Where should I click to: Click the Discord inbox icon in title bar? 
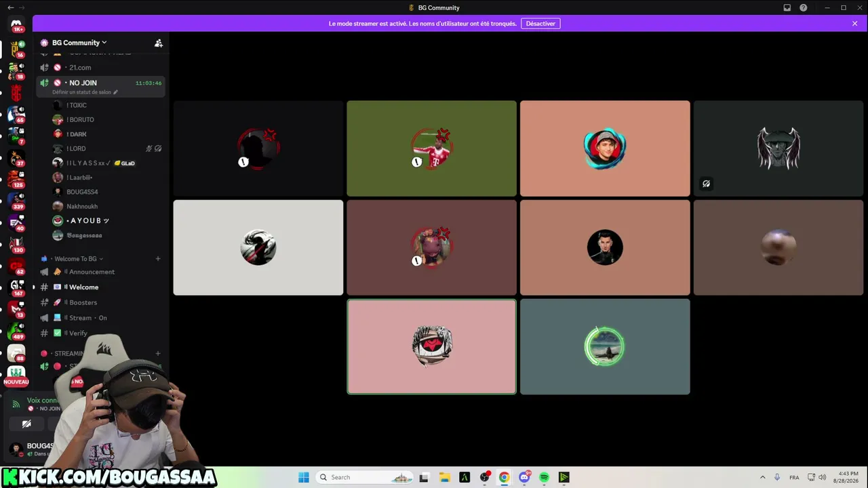point(787,8)
